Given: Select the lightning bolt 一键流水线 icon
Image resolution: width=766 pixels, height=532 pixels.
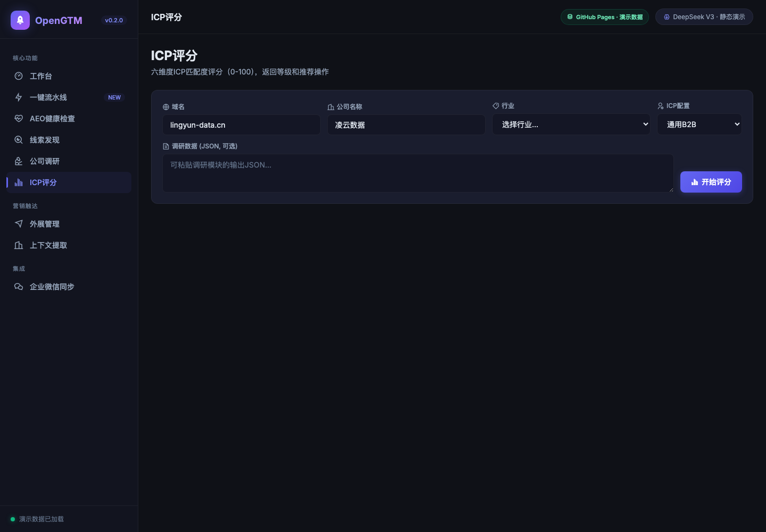Looking at the screenshot, I should [x=19, y=97].
